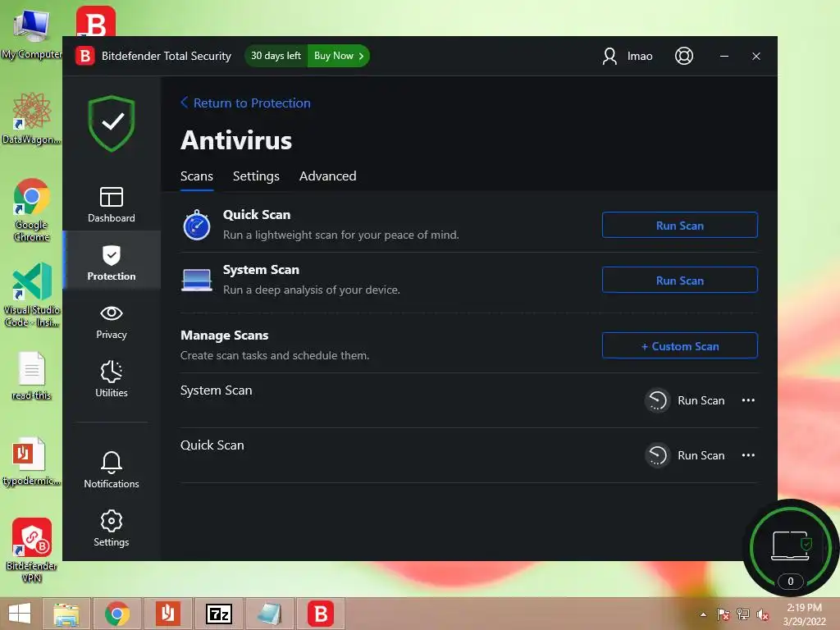Screen dimensions: 840x630
Task: Click the Bitdefender security widget on desktop
Action: [790, 547]
